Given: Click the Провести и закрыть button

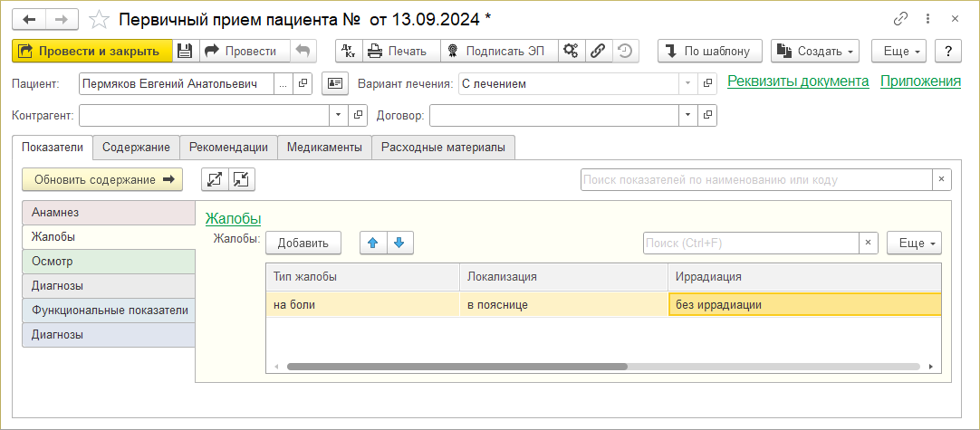Looking at the screenshot, I should (91, 51).
